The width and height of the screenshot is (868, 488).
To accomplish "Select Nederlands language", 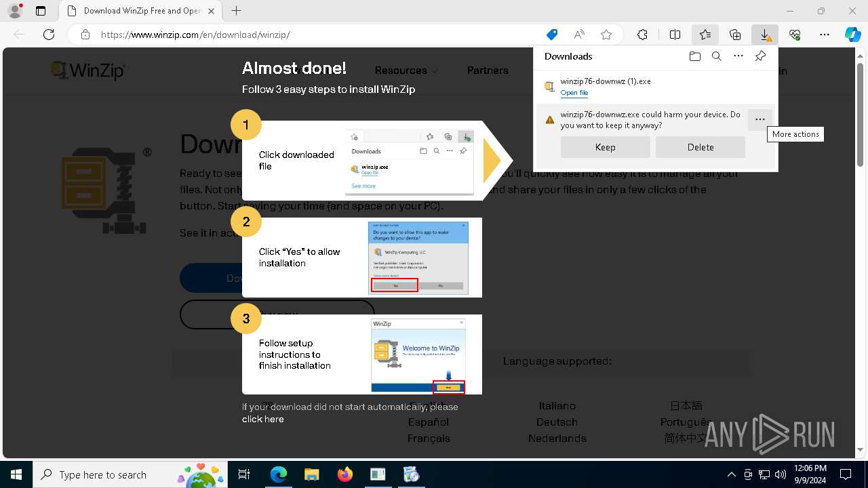I will pyautogui.click(x=557, y=439).
